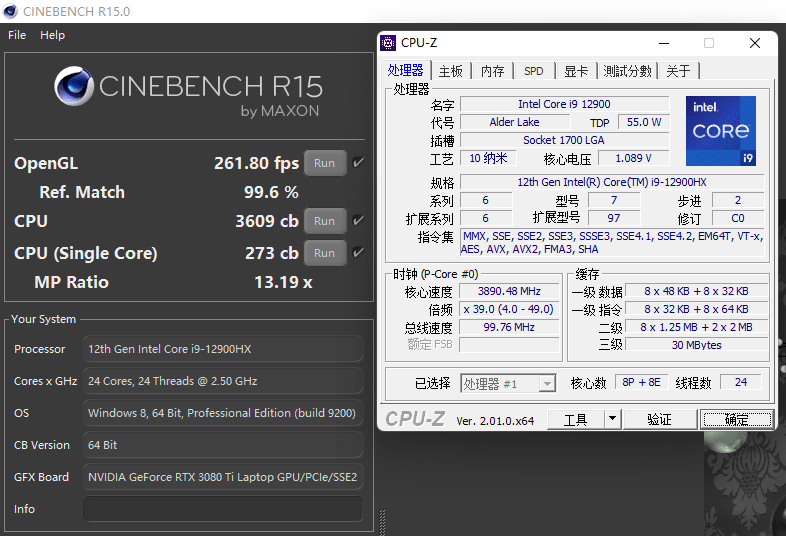Click the thread count value 24
786x536 pixels.
(x=741, y=382)
